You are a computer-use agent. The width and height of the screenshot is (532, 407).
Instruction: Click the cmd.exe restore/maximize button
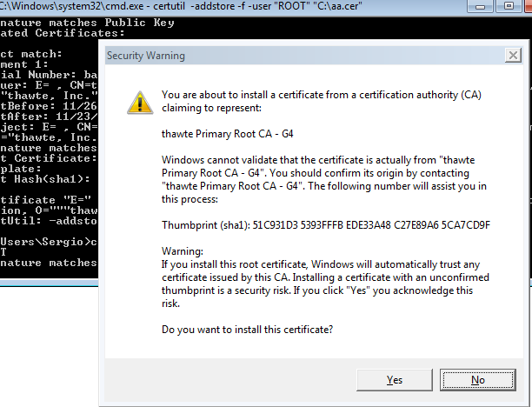pyautogui.click(x=509, y=6)
